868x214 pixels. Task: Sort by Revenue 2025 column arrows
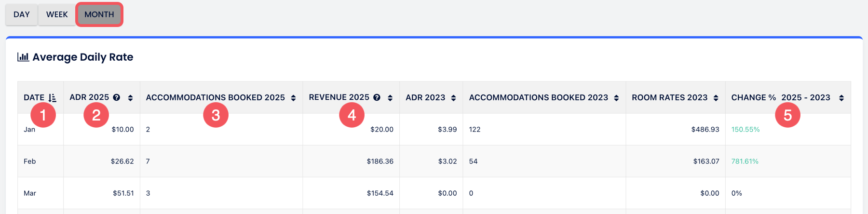pos(390,98)
